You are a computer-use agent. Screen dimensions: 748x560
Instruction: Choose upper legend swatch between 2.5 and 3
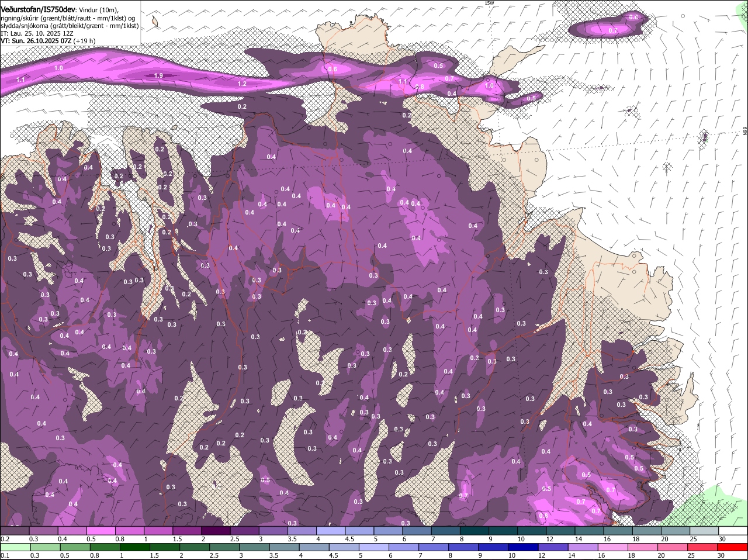point(244,530)
